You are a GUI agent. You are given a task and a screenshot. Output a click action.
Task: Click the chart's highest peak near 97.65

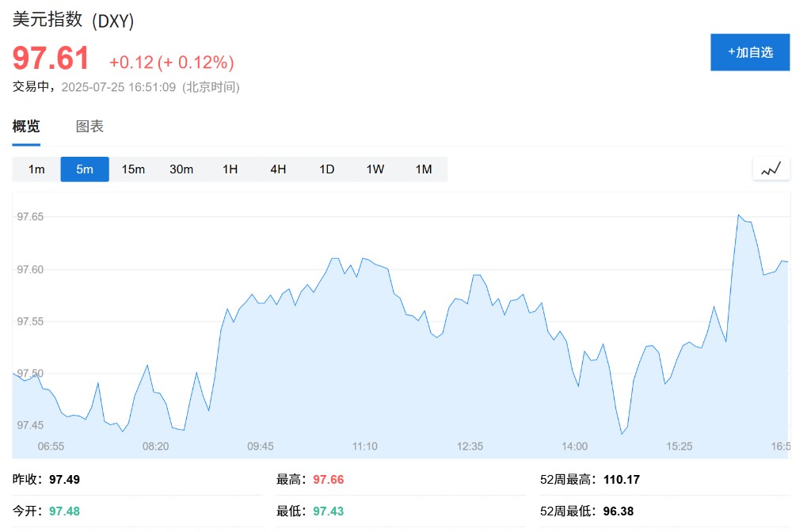coord(738,215)
